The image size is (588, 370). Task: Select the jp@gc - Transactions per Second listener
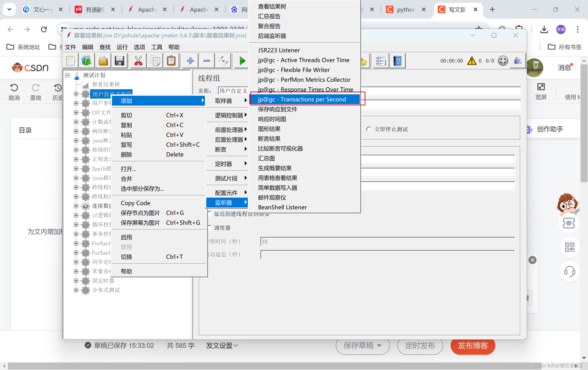(x=302, y=99)
